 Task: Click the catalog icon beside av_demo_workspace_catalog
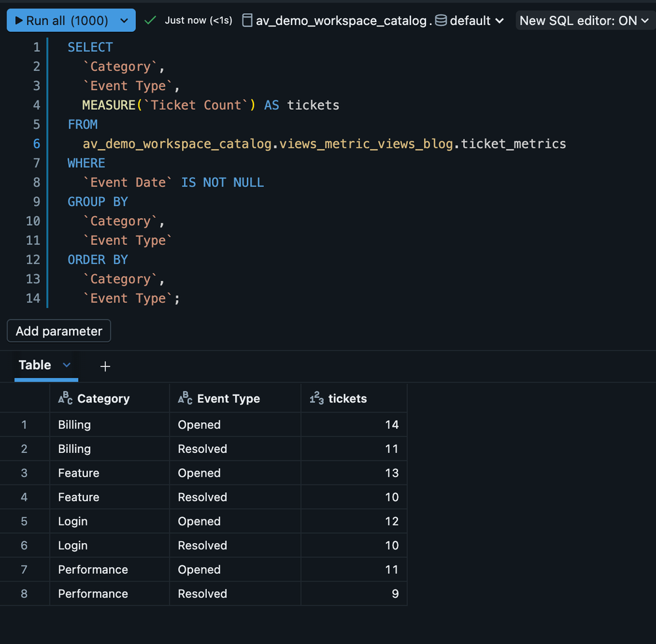247,20
